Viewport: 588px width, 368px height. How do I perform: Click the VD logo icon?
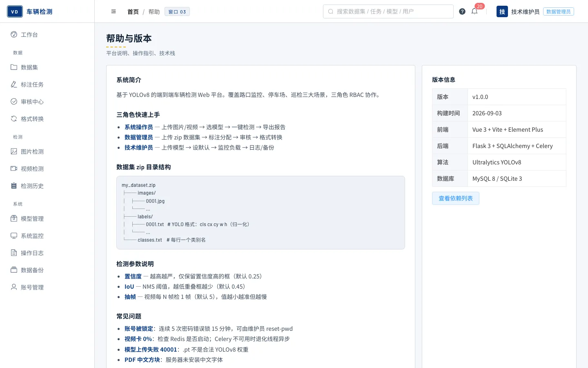pyautogui.click(x=15, y=11)
